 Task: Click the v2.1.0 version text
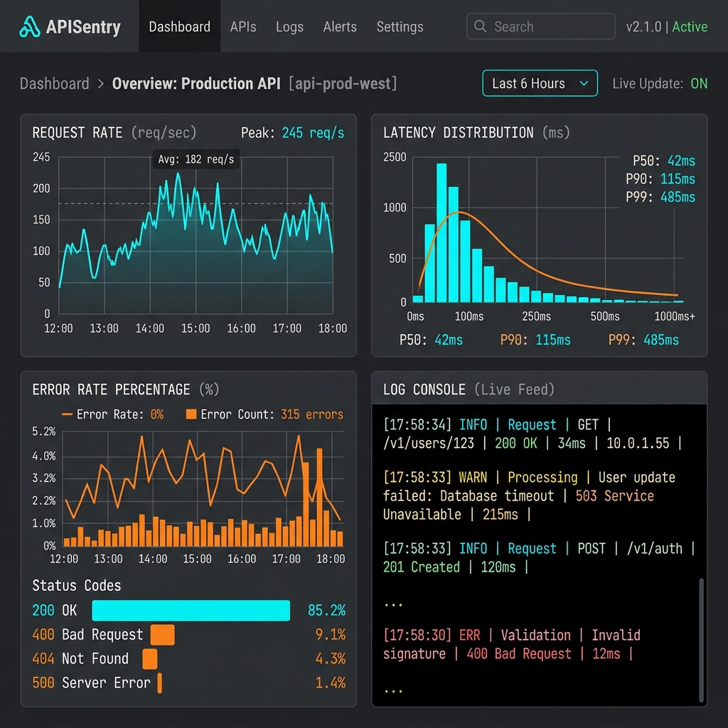coord(643,27)
